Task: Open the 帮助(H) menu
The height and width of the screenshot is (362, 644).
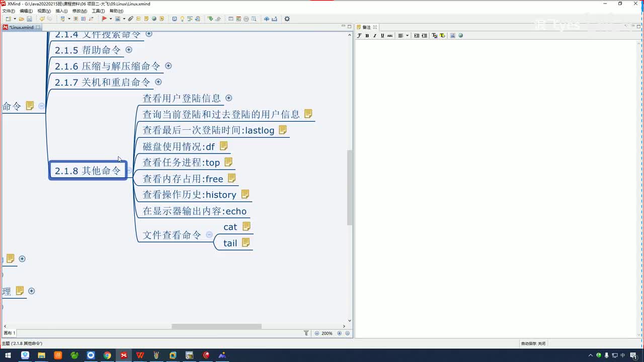Action: tap(116, 11)
